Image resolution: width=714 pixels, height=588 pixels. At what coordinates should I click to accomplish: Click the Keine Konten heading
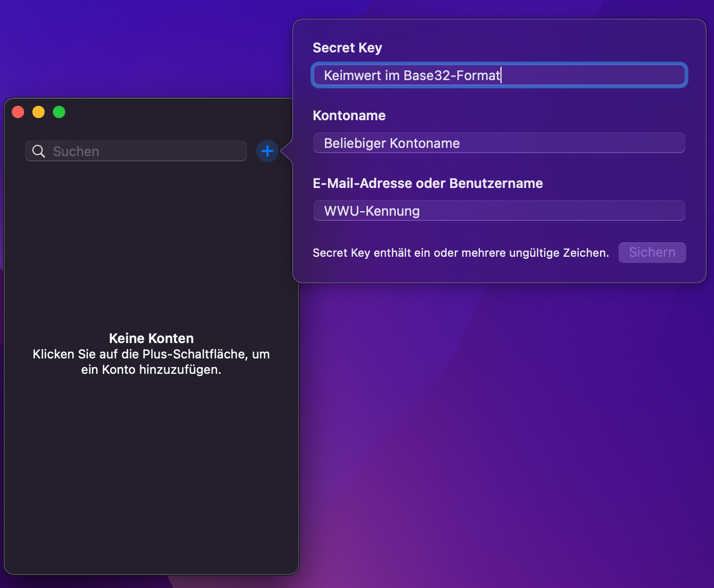pos(151,338)
